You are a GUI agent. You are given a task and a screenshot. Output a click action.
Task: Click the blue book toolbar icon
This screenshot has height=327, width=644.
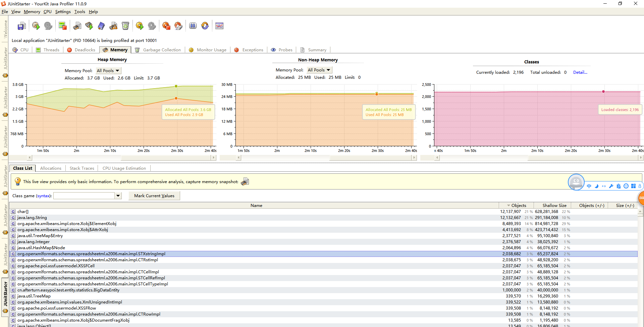point(101,26)
